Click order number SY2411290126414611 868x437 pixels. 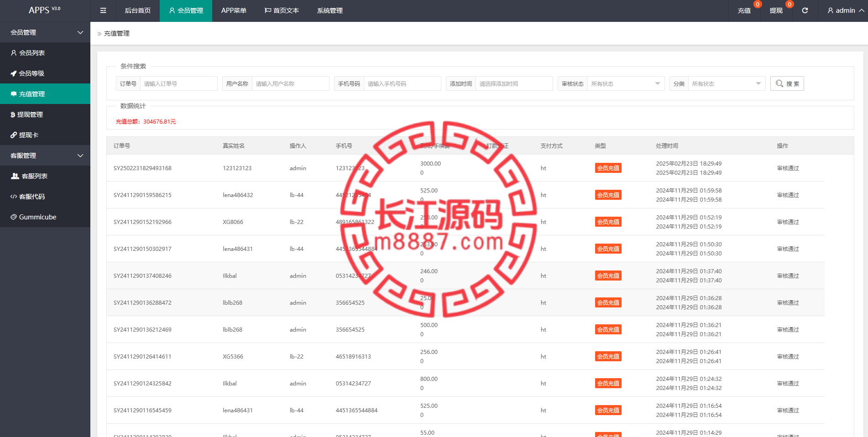tap(142, 357)
